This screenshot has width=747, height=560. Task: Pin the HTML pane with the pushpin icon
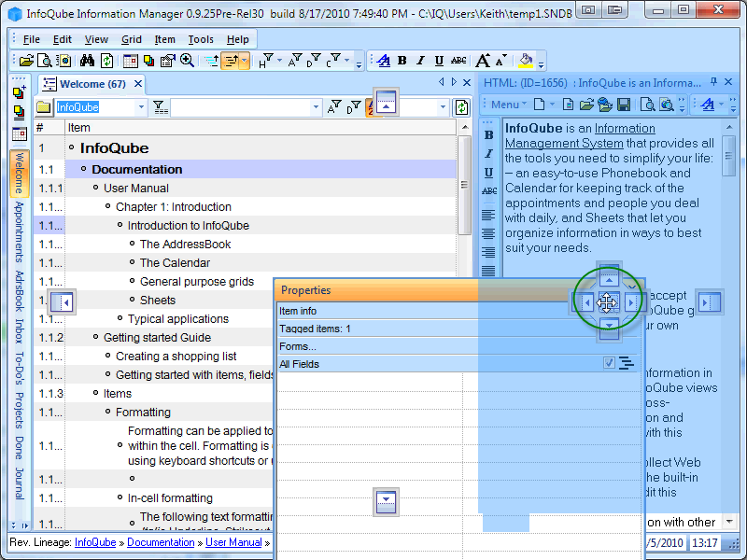(713, 82)
